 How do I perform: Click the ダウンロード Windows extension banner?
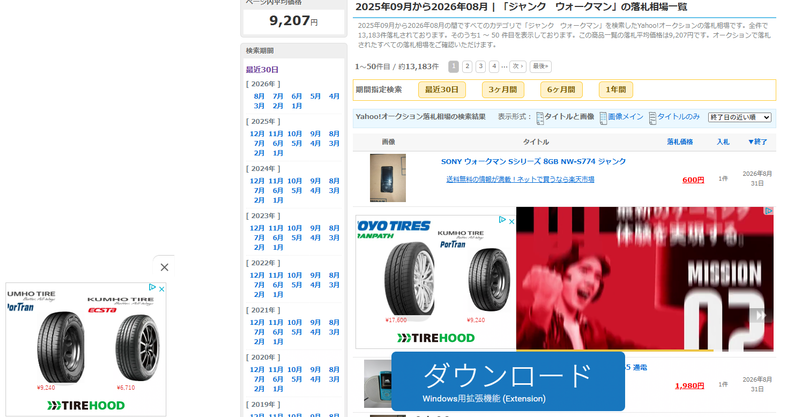tap(508, 381)
